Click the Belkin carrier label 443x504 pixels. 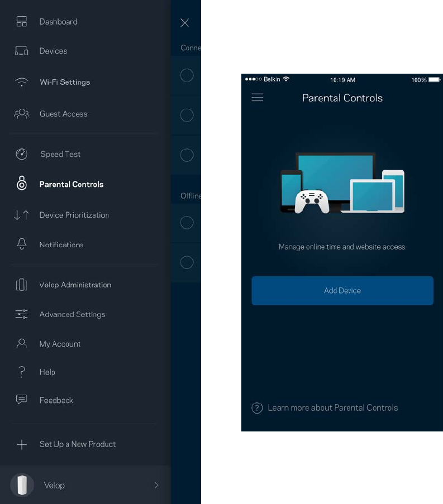272,79
